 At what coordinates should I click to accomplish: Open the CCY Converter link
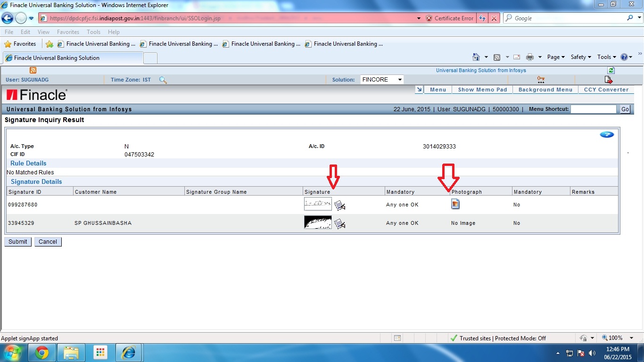(x=606, y=90)
